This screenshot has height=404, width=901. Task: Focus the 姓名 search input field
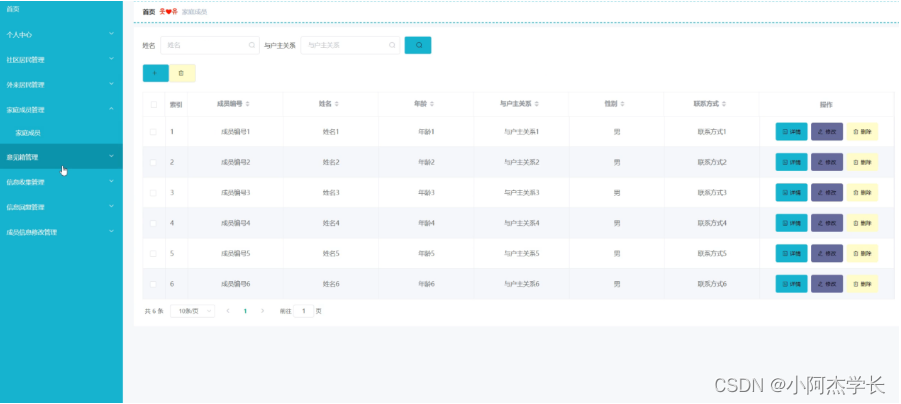[210, 45]
